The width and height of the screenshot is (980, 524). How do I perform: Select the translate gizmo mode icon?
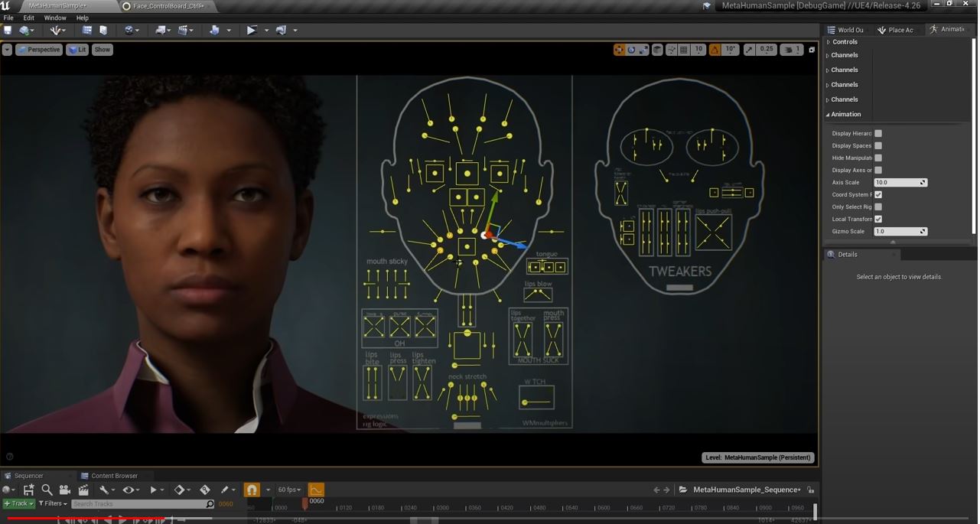click(x=619, y=50)
